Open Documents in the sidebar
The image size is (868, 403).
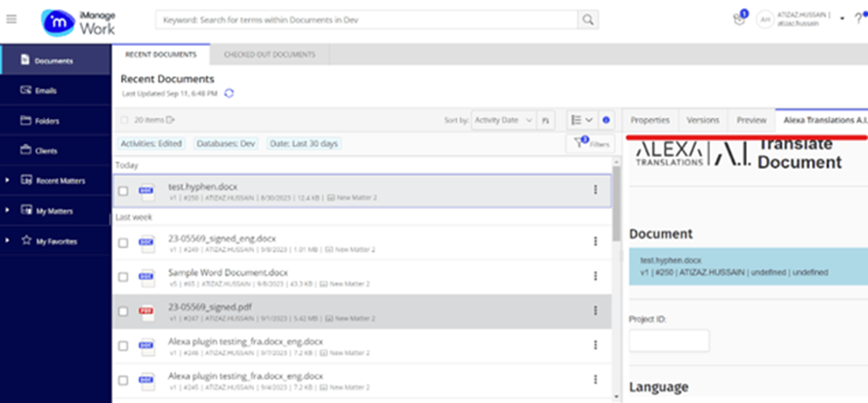pos(55,60)
